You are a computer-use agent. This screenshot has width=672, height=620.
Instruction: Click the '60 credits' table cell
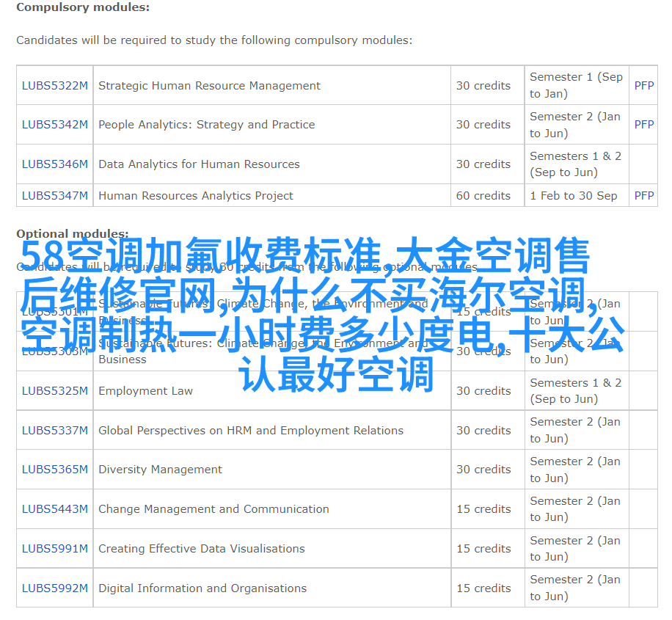point(483,196)
